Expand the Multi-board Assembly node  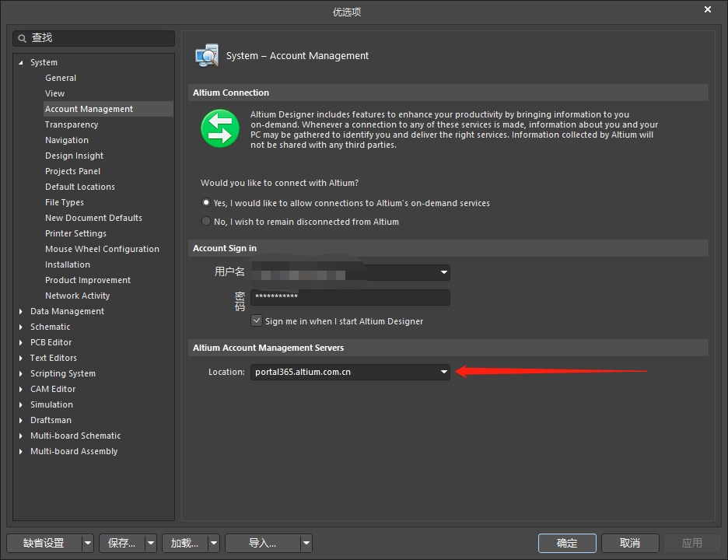pyautogui.click(x=21, y=451)
